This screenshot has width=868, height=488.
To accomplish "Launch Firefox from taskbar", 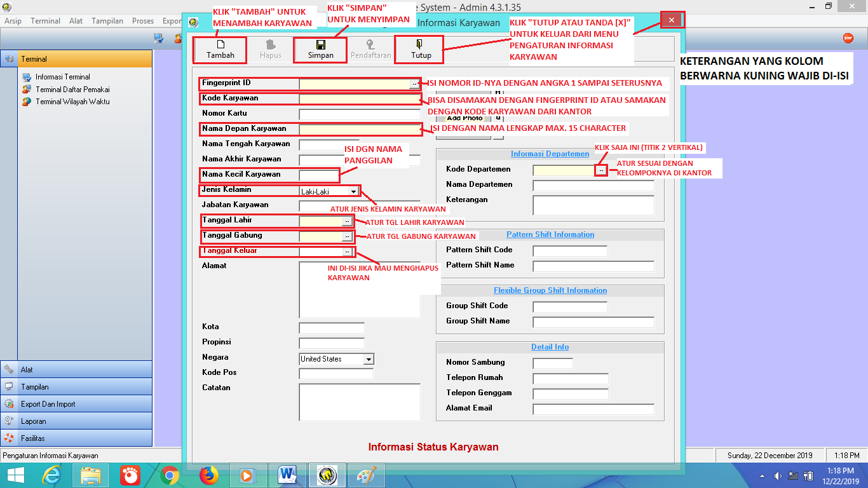I will pyautogui.click(x=208, y=475).
